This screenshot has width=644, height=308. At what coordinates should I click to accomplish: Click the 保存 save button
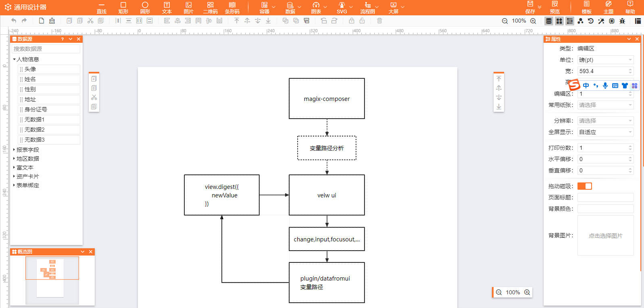tap(530, 8)
